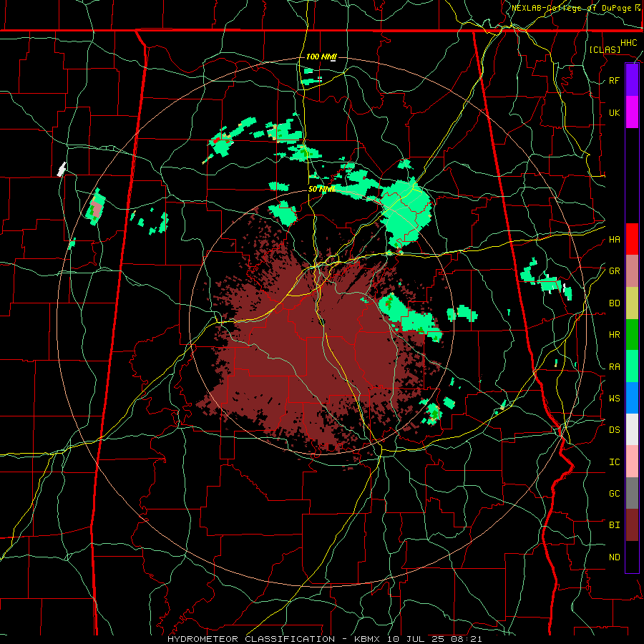Select the IC light pink legend swatch
The image size is (644, 644).
(632, 462)
